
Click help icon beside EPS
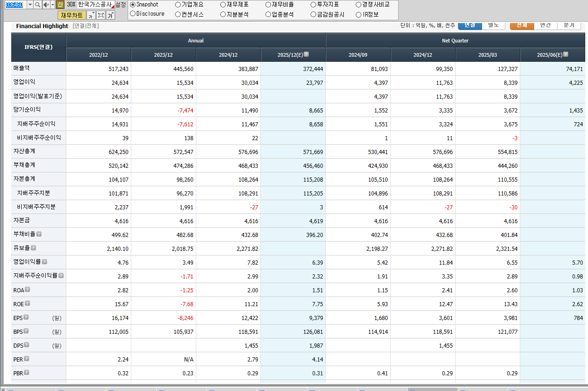tap(26, 317)
